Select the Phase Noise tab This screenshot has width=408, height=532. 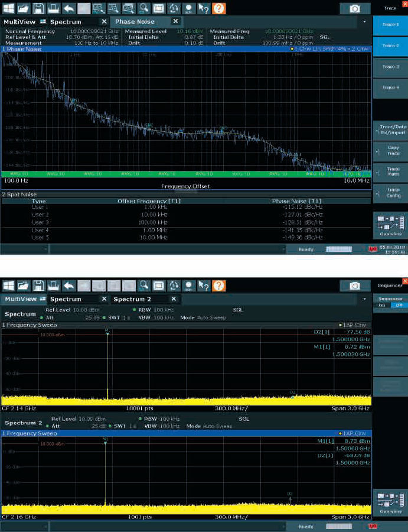pos(135,21)
